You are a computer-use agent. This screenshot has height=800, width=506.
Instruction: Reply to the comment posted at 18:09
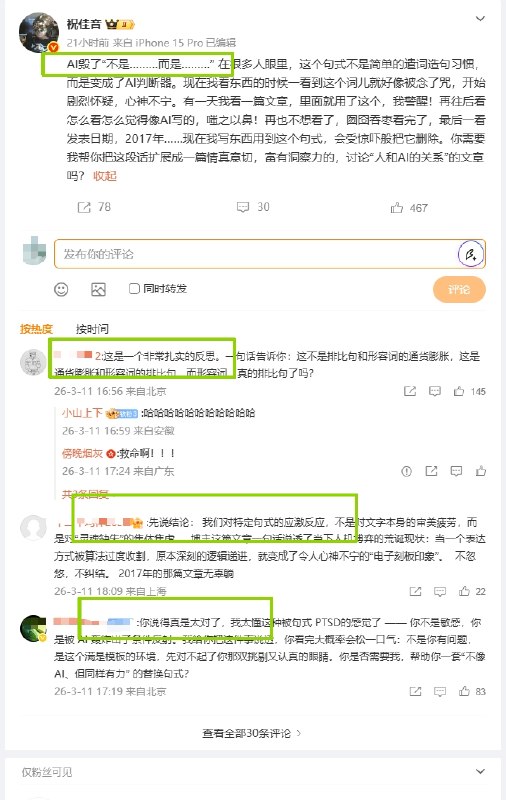coord(439,591)
